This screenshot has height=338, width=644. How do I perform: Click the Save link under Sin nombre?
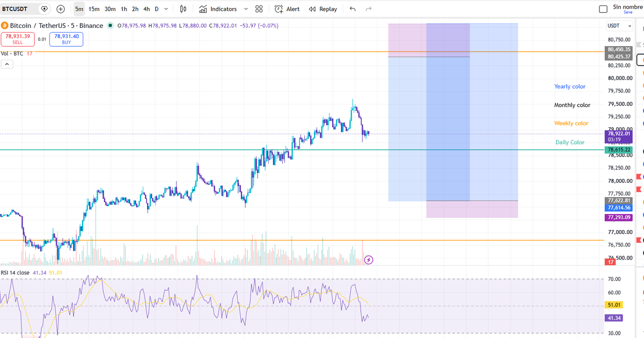(627, 12)
